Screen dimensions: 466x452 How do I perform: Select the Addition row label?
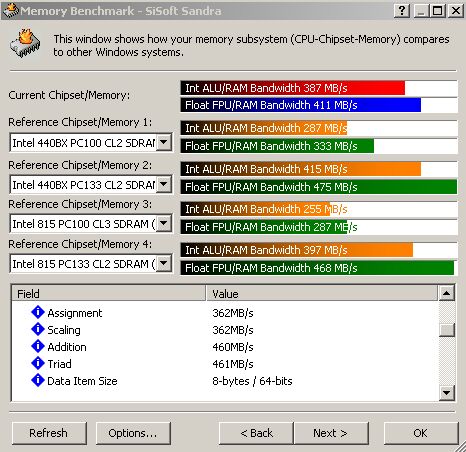[67, 347]
